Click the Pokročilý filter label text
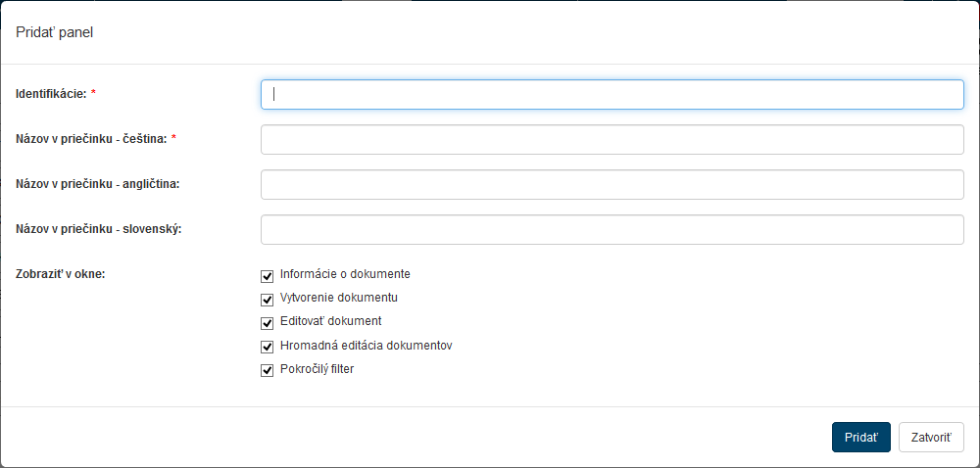The width and height of the screenshot is (980, 468). [x=317, y=369]
